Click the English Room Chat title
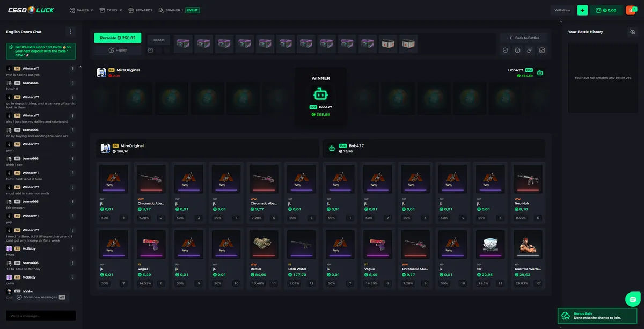This screenshot has height=329, width=644. tap(24, 32)
